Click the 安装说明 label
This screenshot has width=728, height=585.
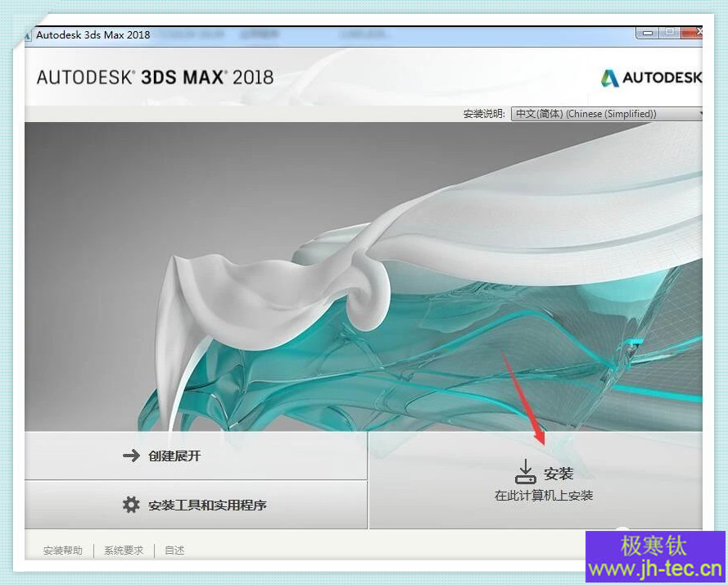coord(484,114)
